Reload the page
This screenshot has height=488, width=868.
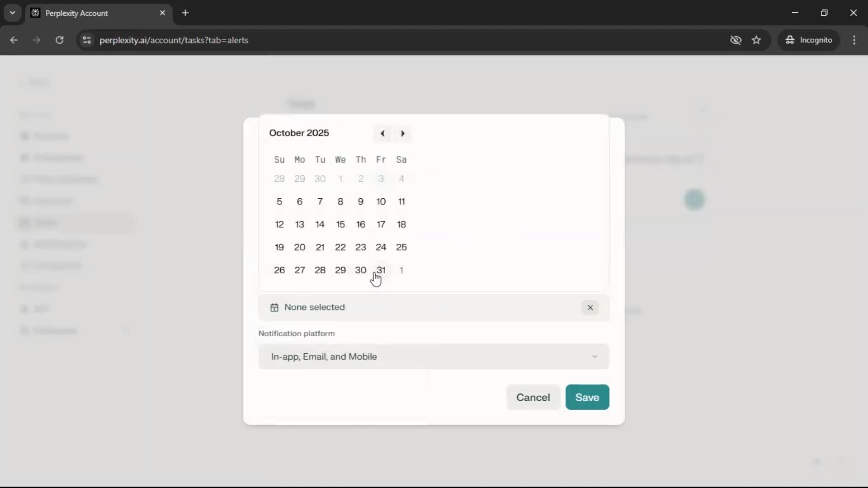[59, 40]
